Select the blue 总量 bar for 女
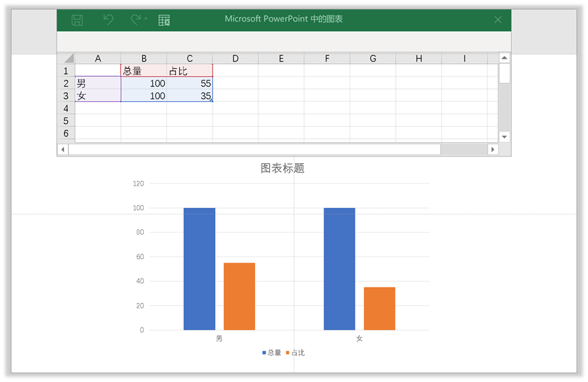Viewport: 588px width, 382px height. pyautogui.click(x=339, y=269)
